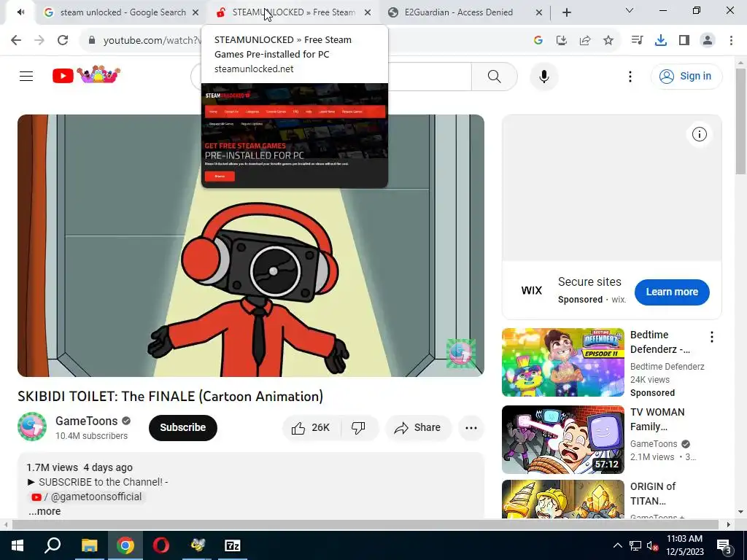This screenshot has height=560, width=747.
Task: Click the horizontal page scrollbar
Action: coord(365,525)
